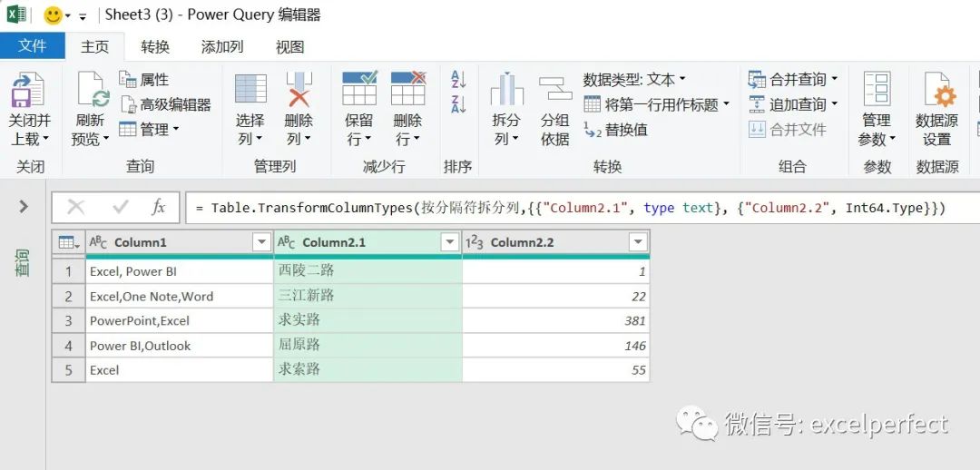Select cell 'Excel, Power BI'
The image size is (980, 470).
[180, 271]
